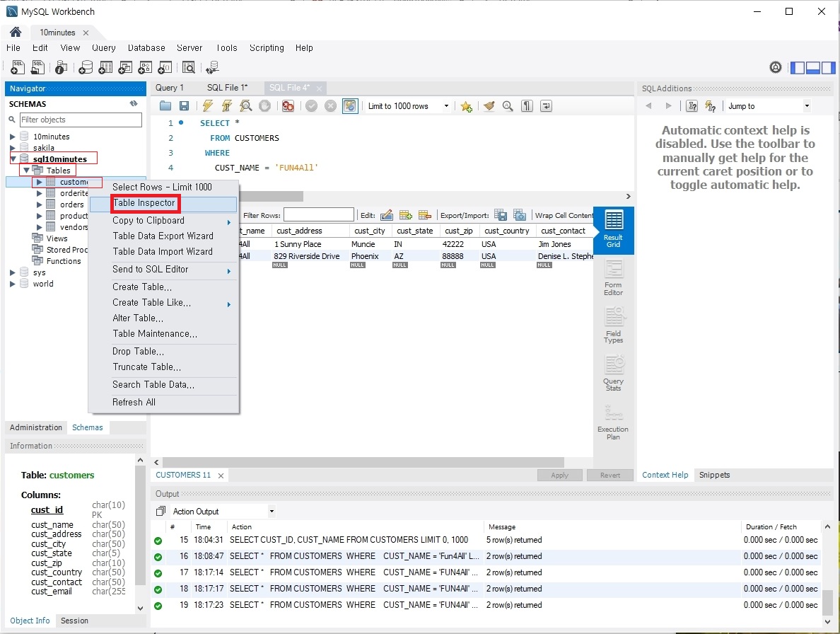Save the query as a snippet with star icon
The height and width of the screenshot is (634, 840).
click(467, 106)
